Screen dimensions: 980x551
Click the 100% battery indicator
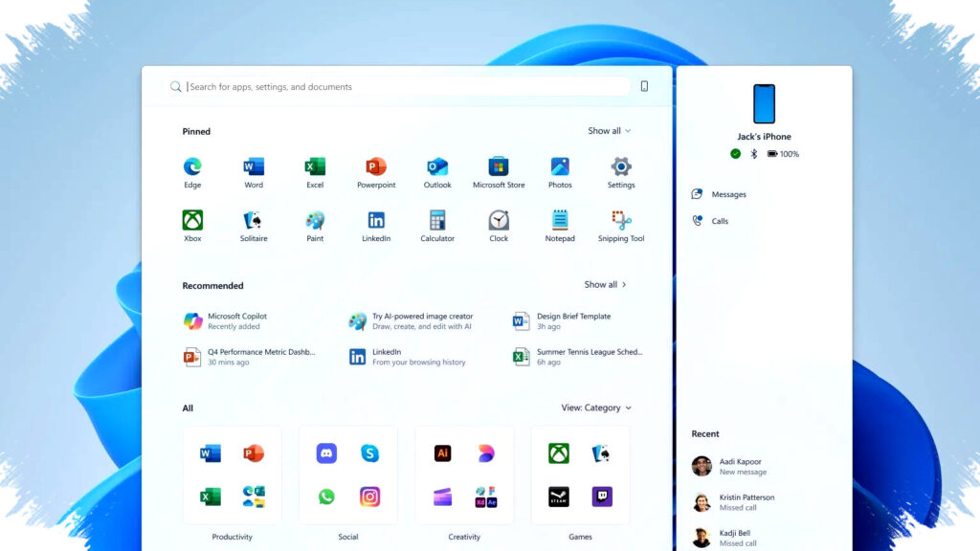[783, 154]
